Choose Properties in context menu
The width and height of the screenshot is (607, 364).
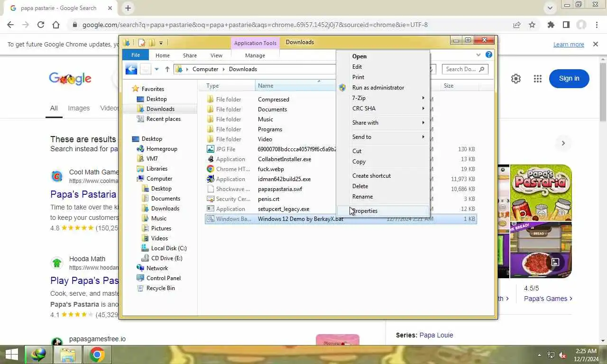click(383, 211)
